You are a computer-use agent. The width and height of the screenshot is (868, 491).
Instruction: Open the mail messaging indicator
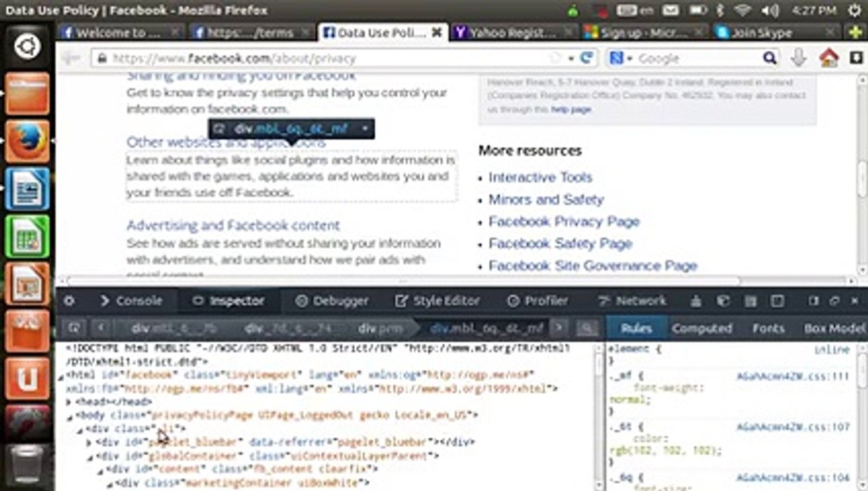671,10
